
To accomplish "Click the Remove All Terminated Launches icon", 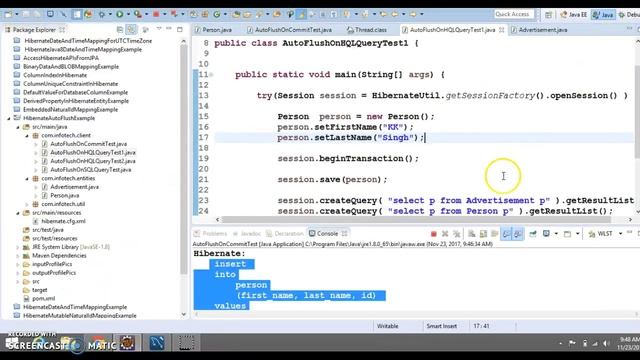I will pyautogui.click(x=457, y=234).
